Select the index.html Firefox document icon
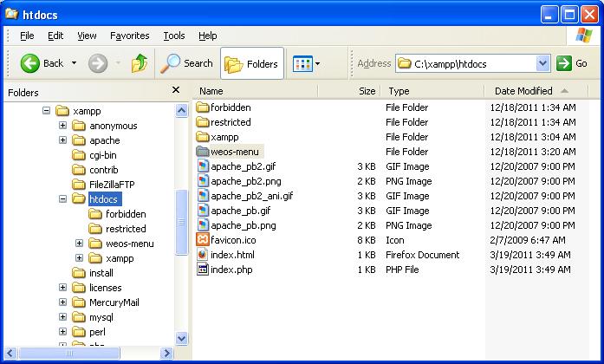Viewport: 604px width, 364px height. (203, 255)
